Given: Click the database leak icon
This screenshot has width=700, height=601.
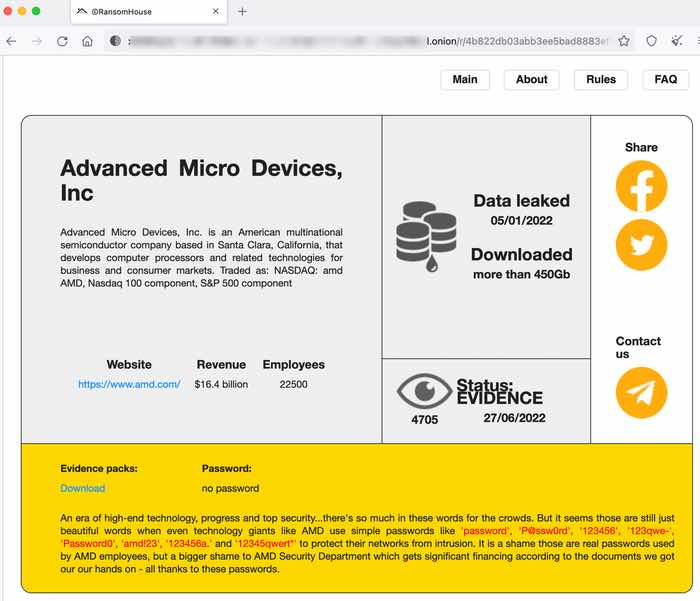Looking at the screenshot, I should (426, 237).
